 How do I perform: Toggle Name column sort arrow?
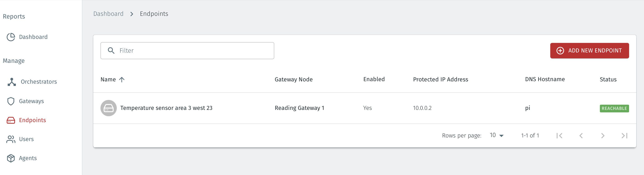pos(122,80)
